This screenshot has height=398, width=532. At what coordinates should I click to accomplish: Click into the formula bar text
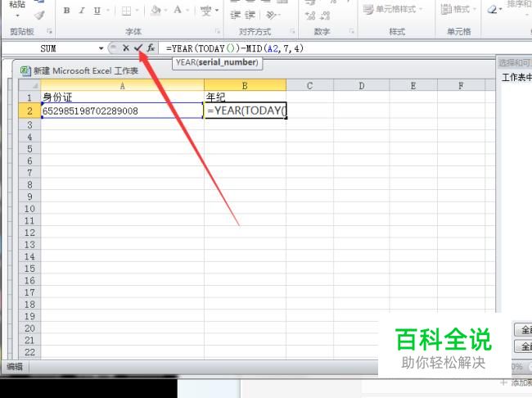pos(234,48)
